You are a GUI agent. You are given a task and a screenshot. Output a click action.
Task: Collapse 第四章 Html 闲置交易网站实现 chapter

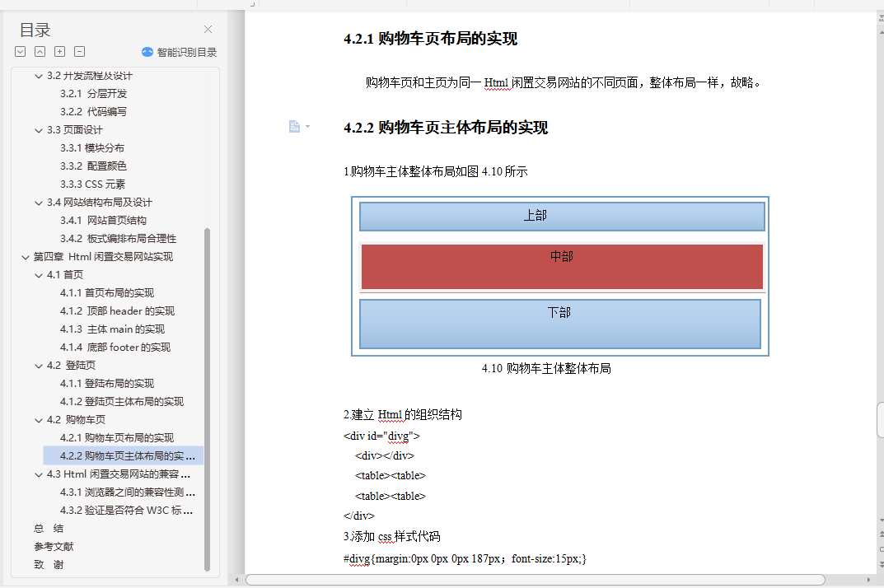(25, 257)
